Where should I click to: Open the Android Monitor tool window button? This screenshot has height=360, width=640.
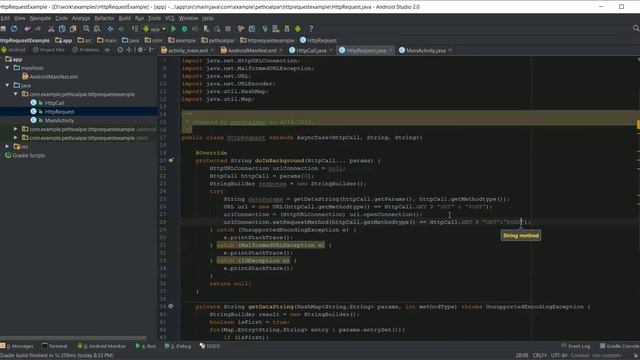click(x=101, y=346)
